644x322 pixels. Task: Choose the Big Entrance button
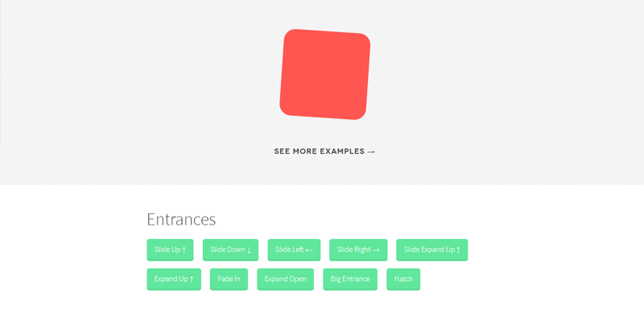coord(350,279)
